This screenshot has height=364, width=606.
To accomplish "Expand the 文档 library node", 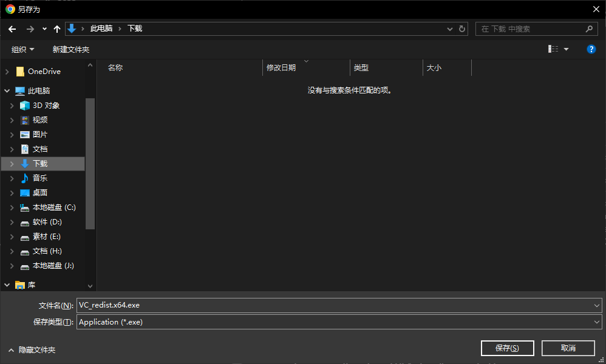I will [12, 149].
